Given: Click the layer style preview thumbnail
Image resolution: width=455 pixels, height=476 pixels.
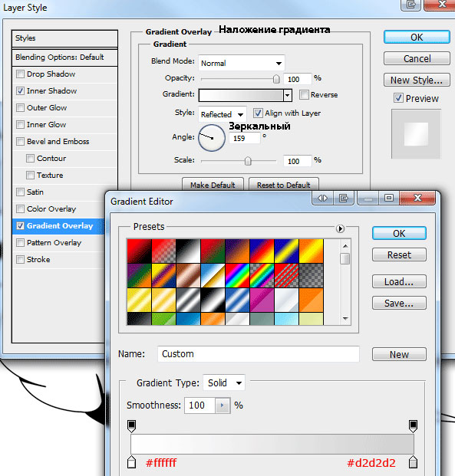Looking at the screenshot, I should [x=416, y=134].
